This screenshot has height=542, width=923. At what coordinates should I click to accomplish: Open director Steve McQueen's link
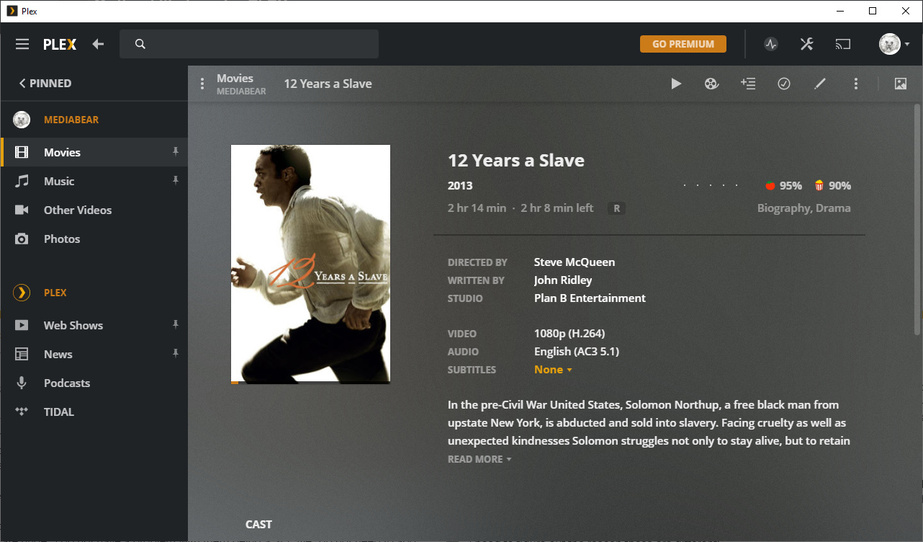(574, 262)
